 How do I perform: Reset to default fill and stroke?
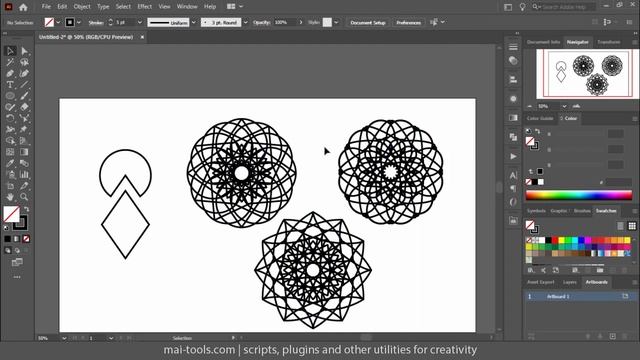[x=6, y=228]
